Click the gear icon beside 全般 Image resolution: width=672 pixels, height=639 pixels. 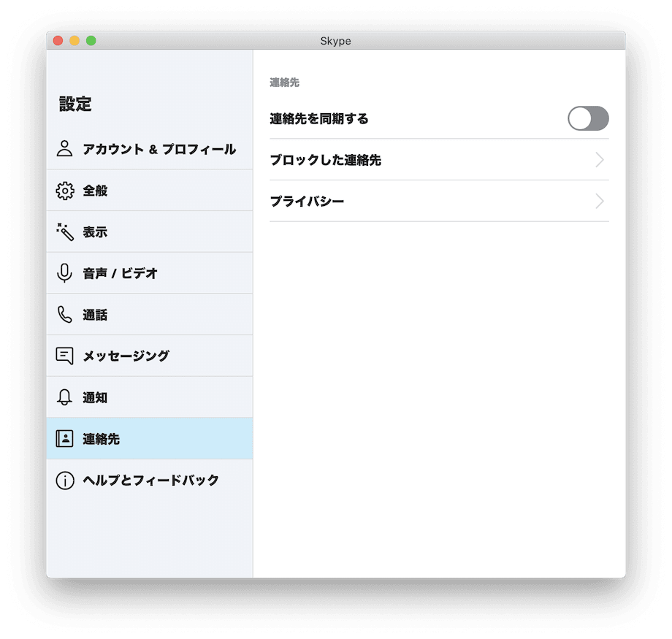pyautogui.click(x=65, y=191)
